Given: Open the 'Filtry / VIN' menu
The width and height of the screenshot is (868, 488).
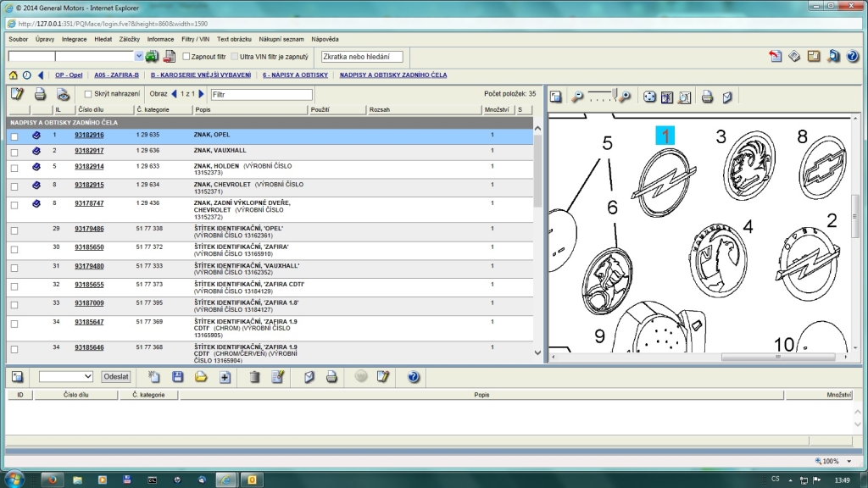Looking at the screenshot, I should pyautogui.click(x=196, y=39).
